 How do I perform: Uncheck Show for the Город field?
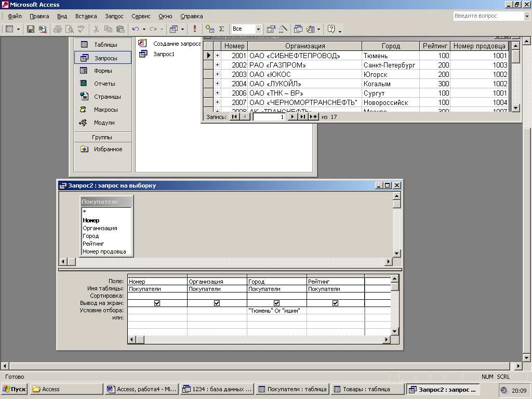pos(276,303)
